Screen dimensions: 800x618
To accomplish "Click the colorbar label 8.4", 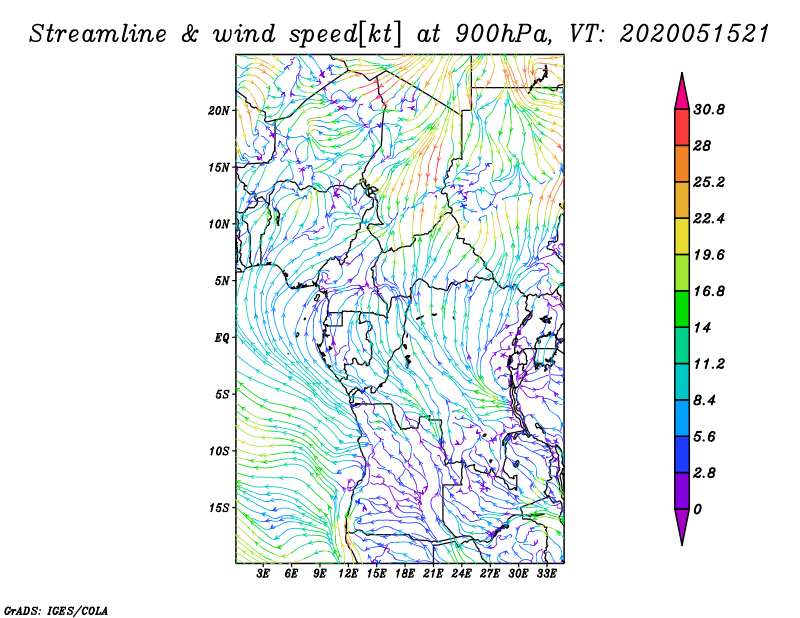I will click(x=705, y=400).
